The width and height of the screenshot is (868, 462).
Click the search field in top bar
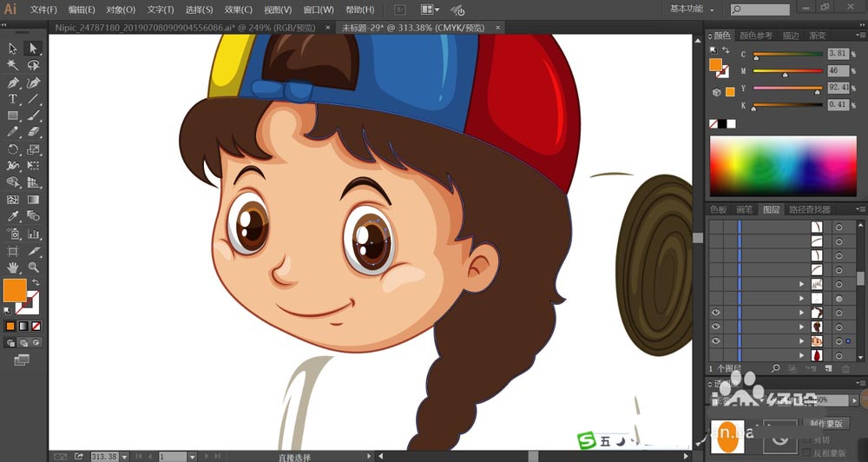[760, 10]
